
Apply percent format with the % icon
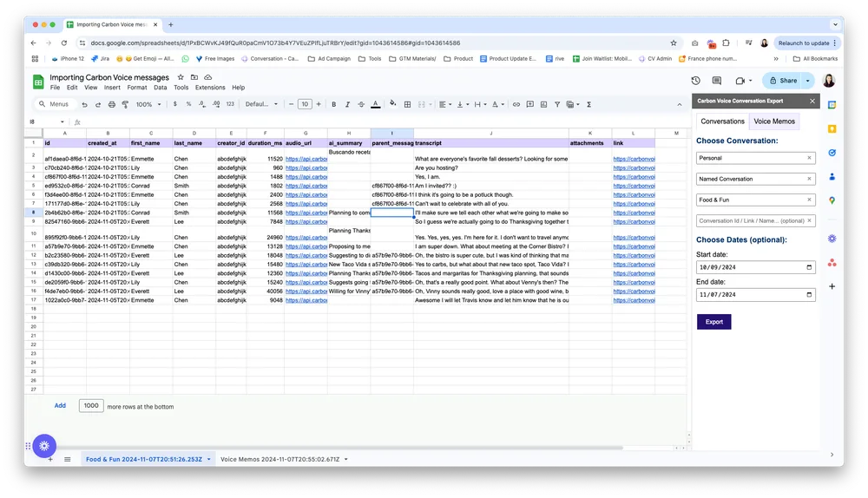188,104
